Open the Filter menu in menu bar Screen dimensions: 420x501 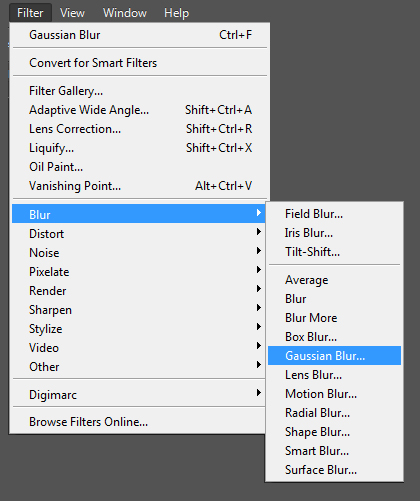[x=30, y=13]
